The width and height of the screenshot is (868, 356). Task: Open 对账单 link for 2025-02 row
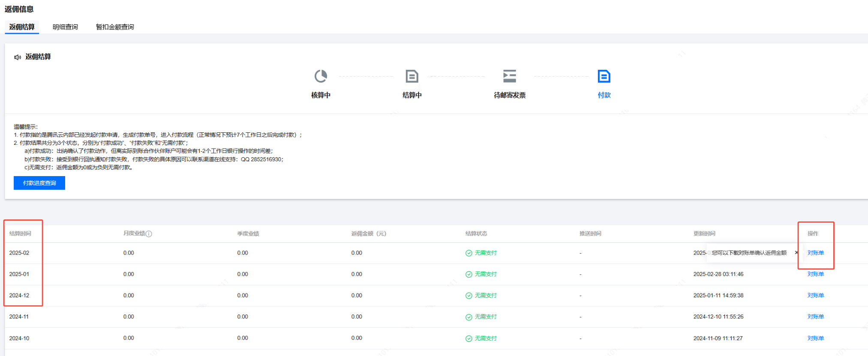click(x=815, y=253)
